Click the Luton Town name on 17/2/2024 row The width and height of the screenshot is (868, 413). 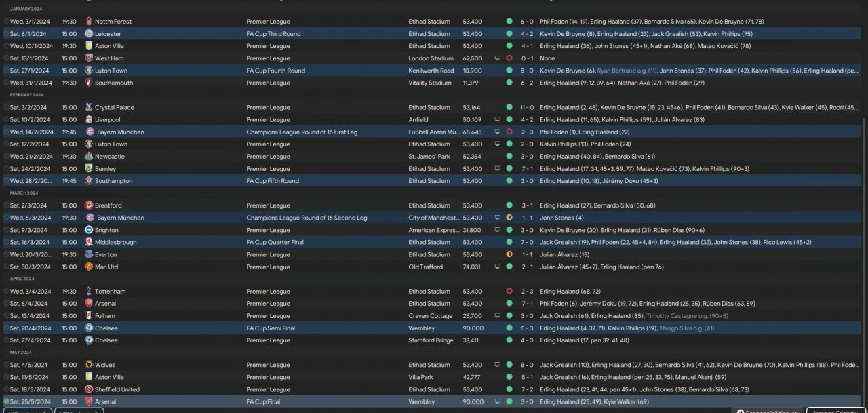pos(111,144)
